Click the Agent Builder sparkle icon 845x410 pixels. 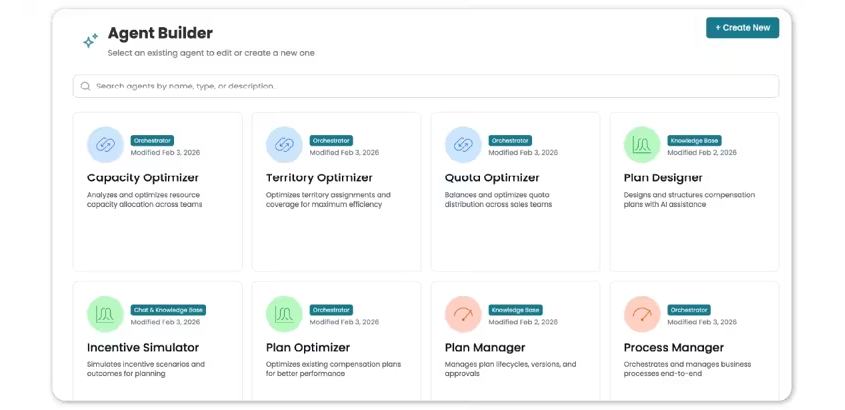coord(90,40)
